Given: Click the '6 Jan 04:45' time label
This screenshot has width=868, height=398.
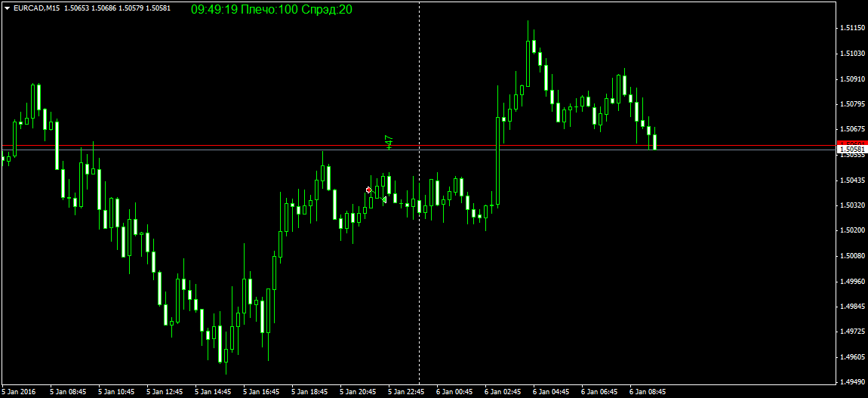Looking at the screenshot, I should [x=553, y=391].
